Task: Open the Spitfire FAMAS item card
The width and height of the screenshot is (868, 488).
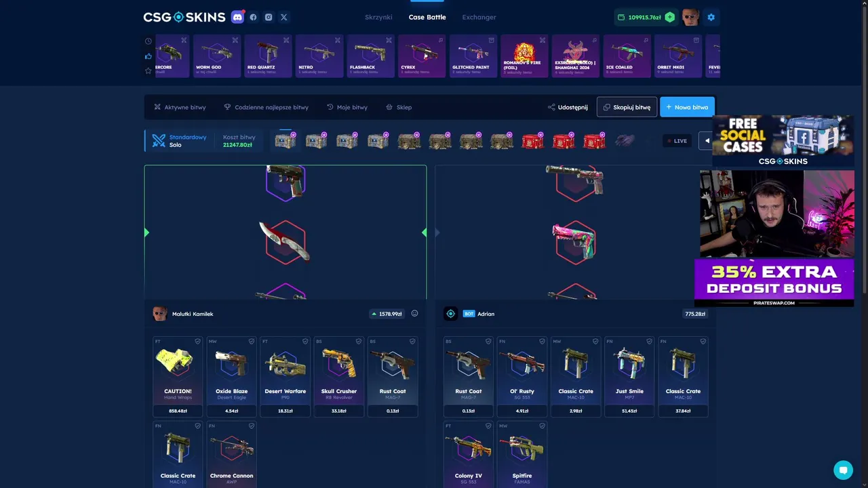Action: [x=522, y=454]
